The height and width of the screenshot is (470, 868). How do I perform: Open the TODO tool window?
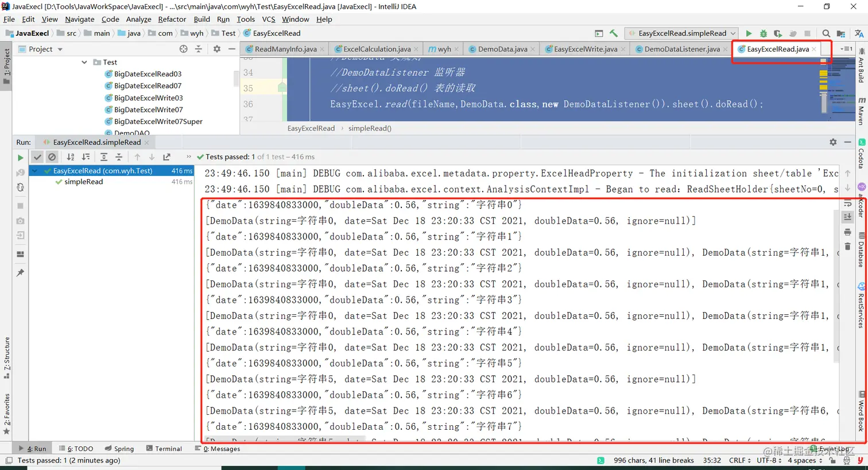pyautogui.click(x=76, y=449)
